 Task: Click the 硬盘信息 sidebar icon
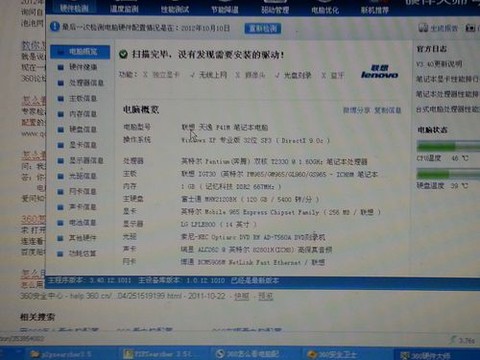pos(60,130)
